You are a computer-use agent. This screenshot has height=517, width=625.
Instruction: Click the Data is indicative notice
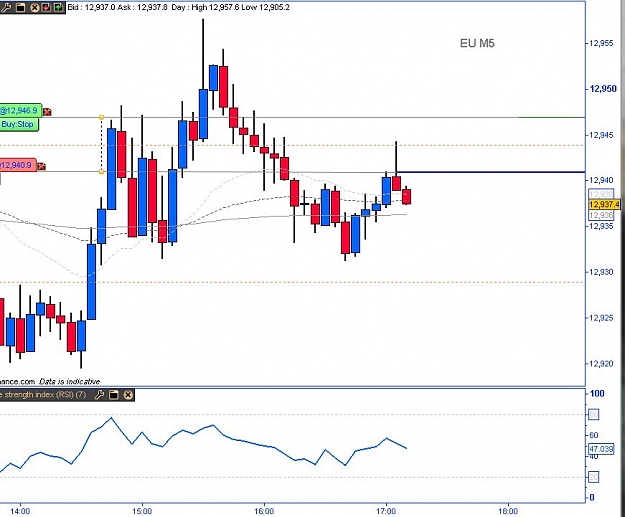[70, 381]
